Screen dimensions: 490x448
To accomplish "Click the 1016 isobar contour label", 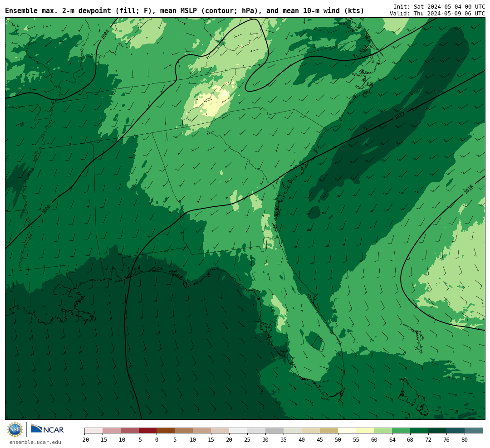I will click(469, 190).
